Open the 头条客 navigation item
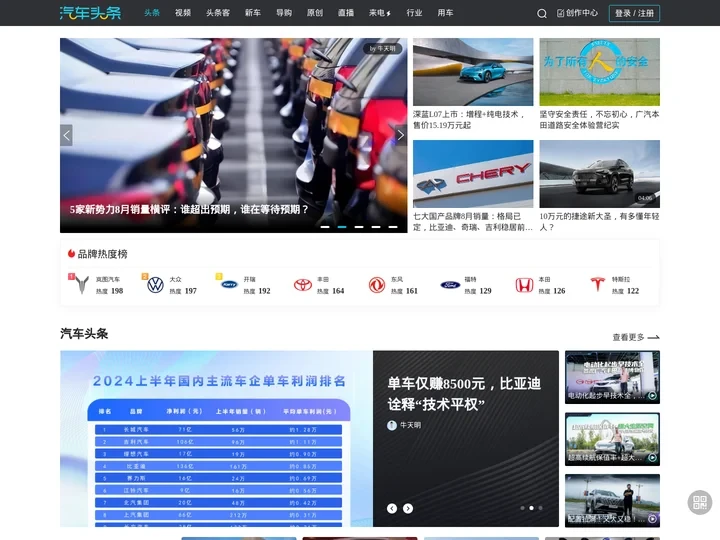Screen dimensions: 720x540 point(218,13)
